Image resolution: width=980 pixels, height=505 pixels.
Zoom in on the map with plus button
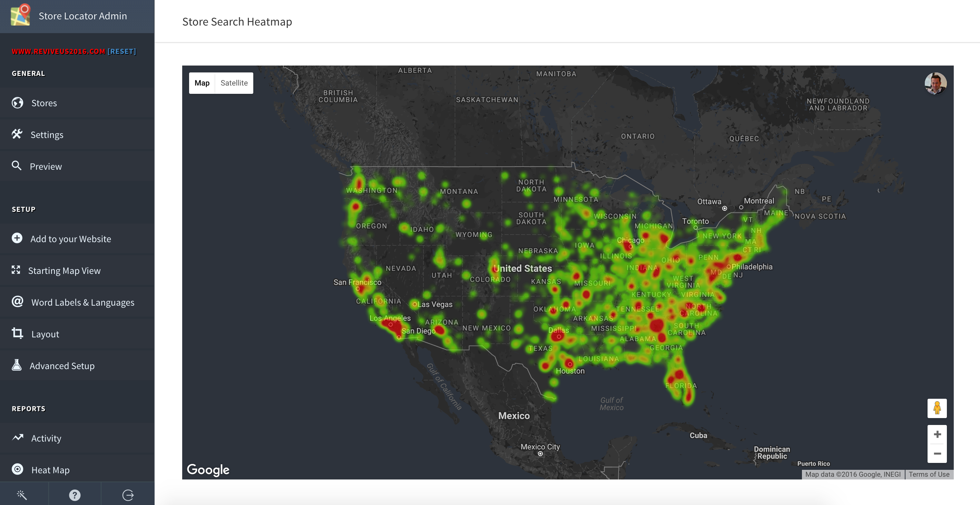point(937,434)
